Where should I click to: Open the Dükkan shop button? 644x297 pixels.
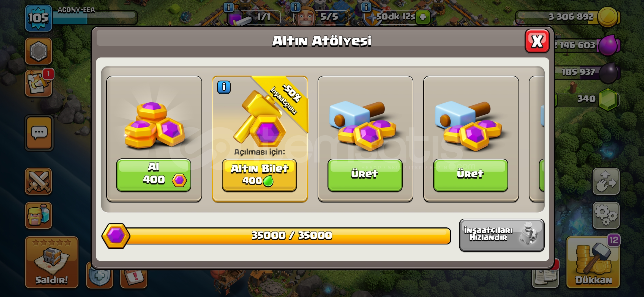(593, 262)
